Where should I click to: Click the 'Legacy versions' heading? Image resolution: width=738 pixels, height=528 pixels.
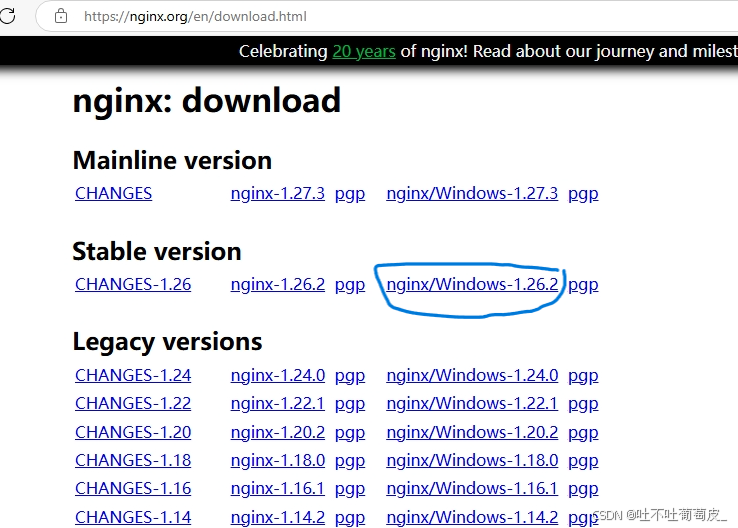click(167, 342)
